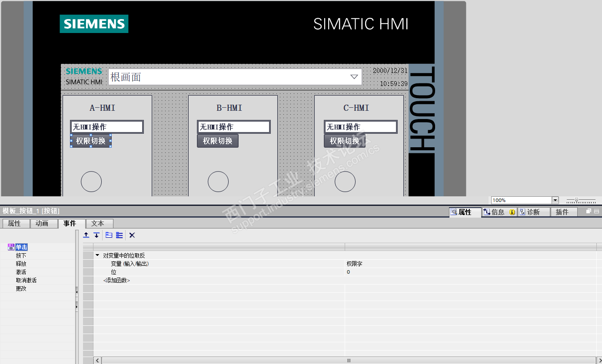Select the 释放 event

click(x=21, y=264)
